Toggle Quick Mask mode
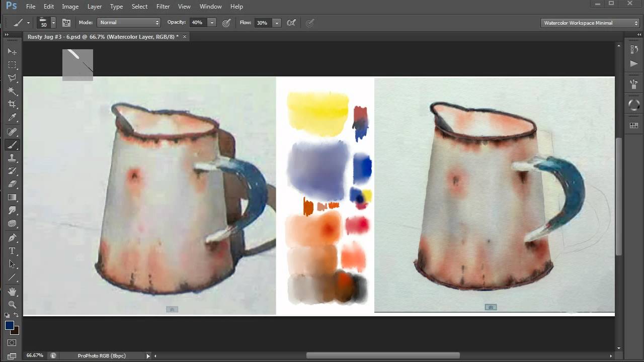Viewport: 644px width, 362px height. point(12,343)
